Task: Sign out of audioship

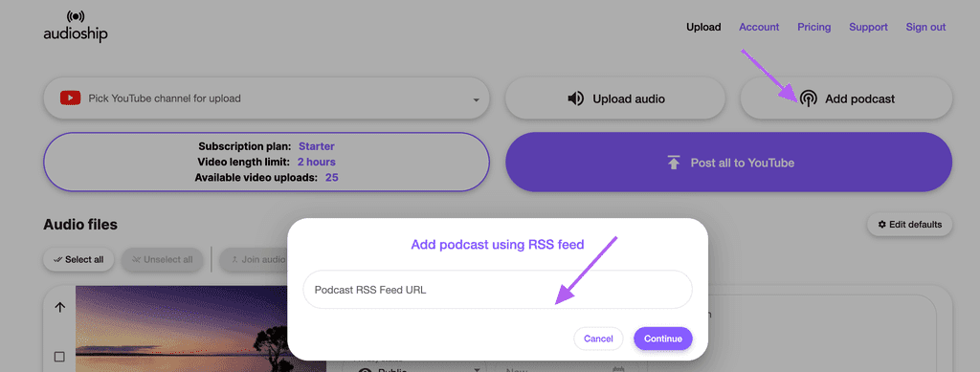Action: [925, 27]
